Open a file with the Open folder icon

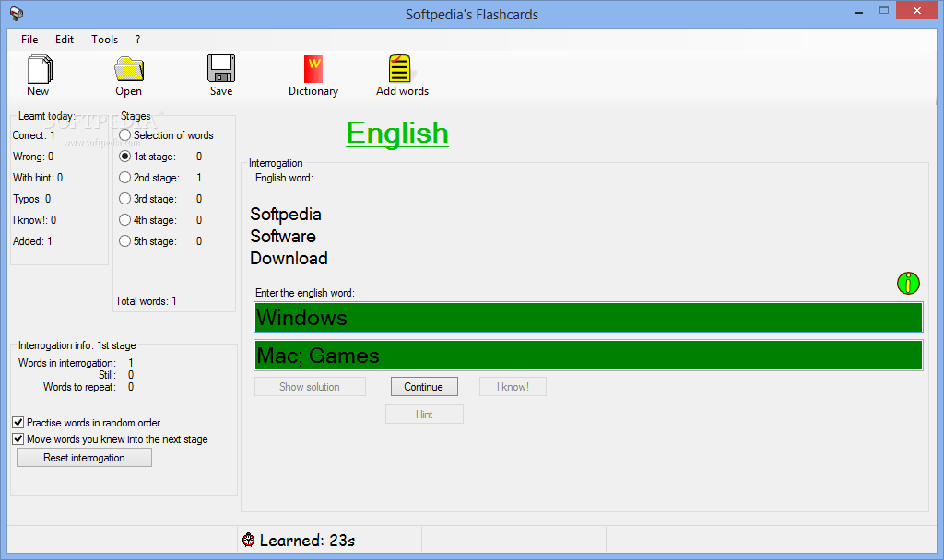pos(129,68)
